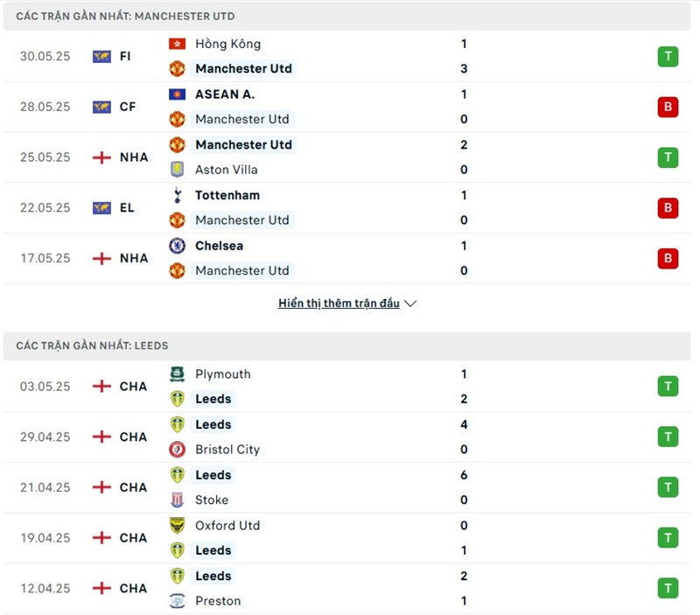700x615 pixels.
Task: Click the Plymouth club crest
Action: (x=177, y=374)
